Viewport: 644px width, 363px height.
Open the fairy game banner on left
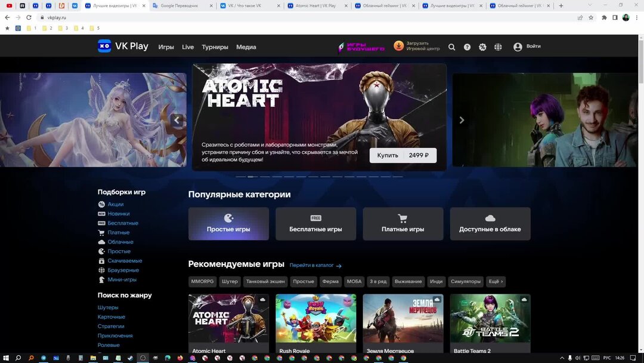(x=93, y=120)
